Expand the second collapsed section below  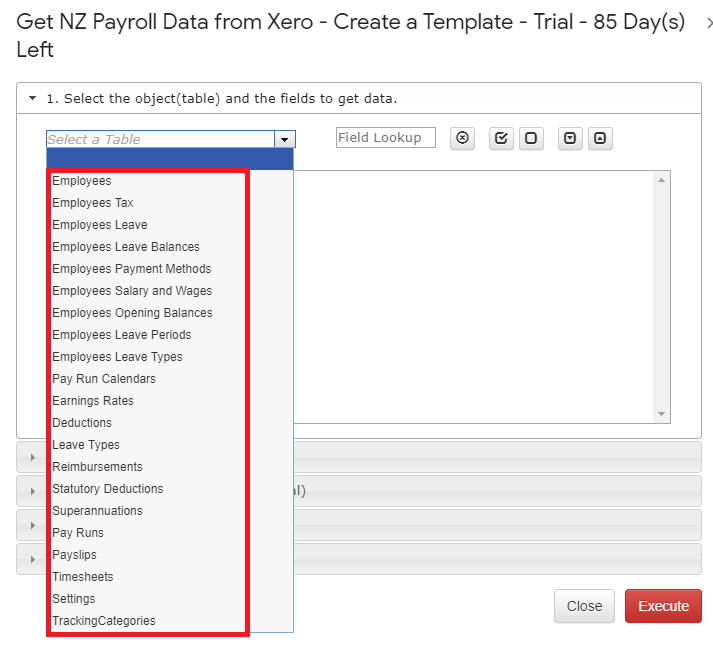(33, 491)
